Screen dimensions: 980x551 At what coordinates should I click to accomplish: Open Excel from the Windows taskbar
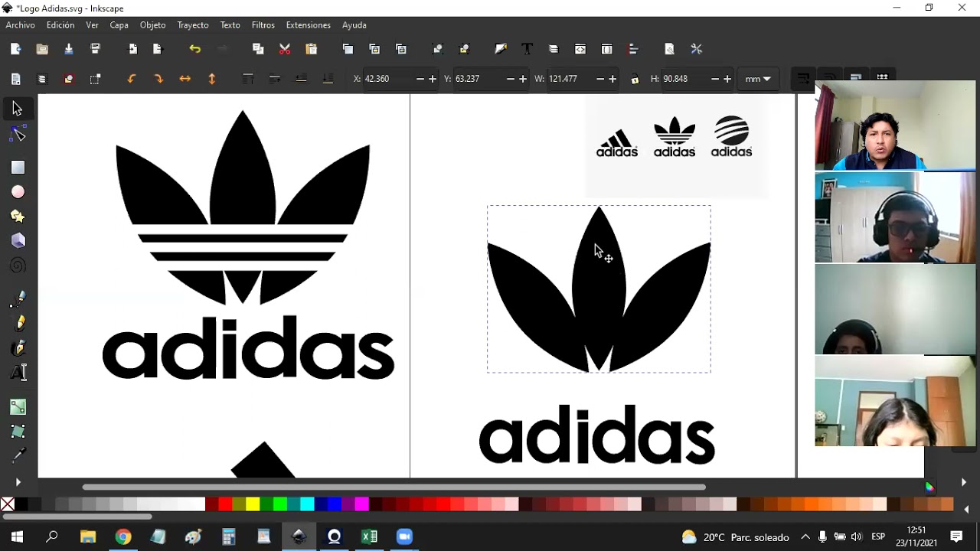(x=369, y=536)
